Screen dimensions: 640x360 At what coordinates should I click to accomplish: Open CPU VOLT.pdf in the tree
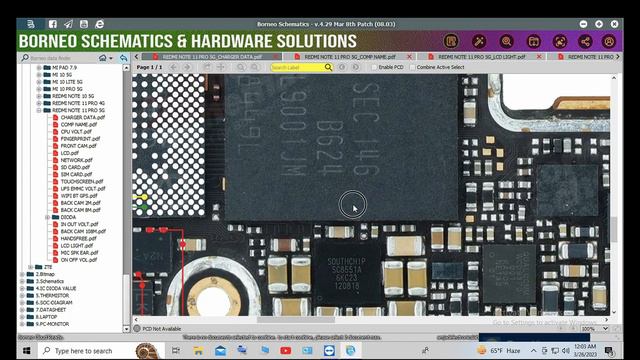[x=76, y=132]
